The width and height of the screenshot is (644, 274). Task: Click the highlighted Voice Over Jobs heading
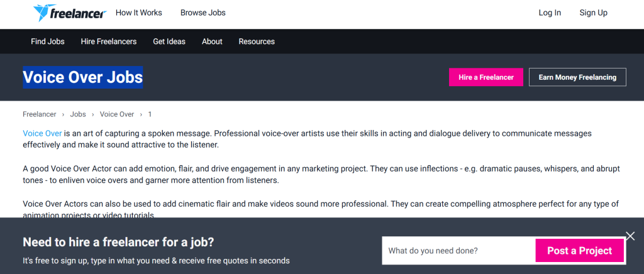(83, 78)
